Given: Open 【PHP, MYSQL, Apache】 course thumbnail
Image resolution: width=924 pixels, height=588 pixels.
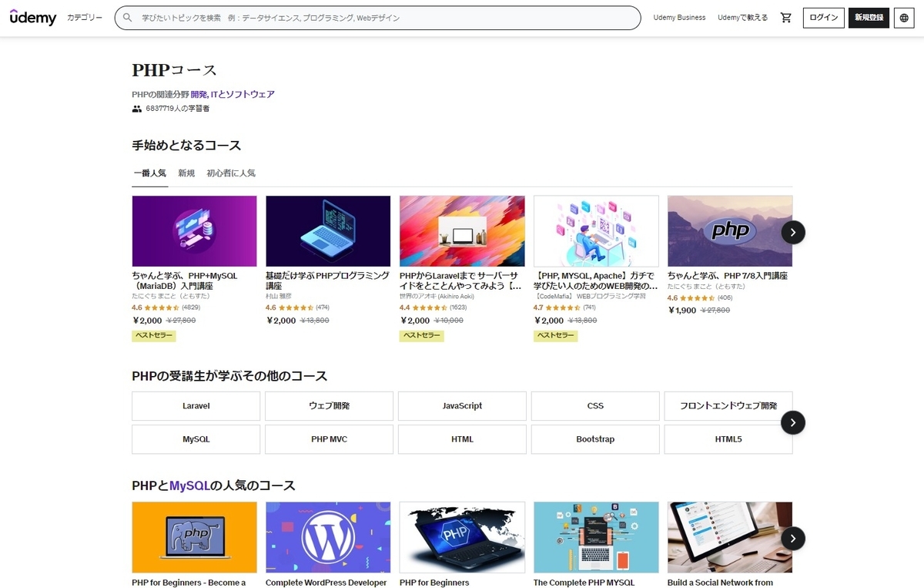Looking at the screenshot, I should (596, 231).
